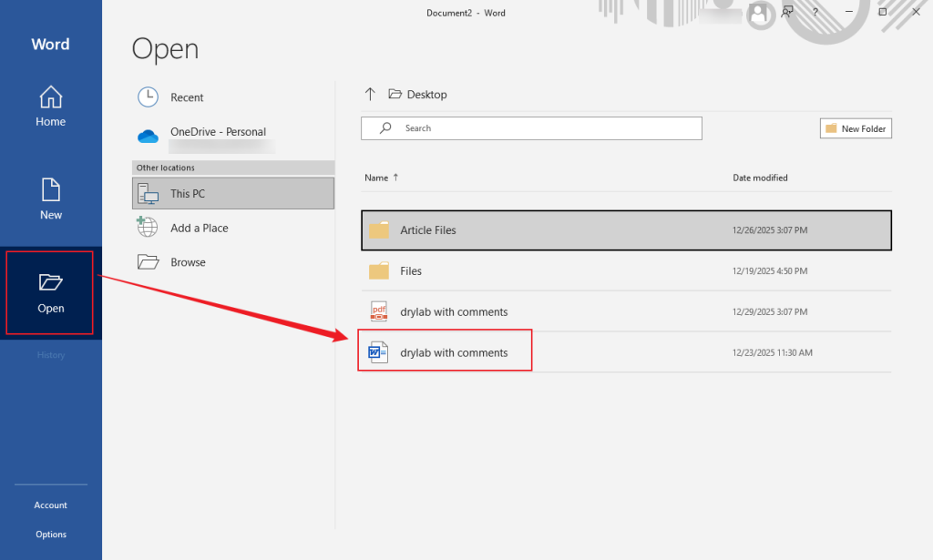Create a New Folder

pos(856,128)
